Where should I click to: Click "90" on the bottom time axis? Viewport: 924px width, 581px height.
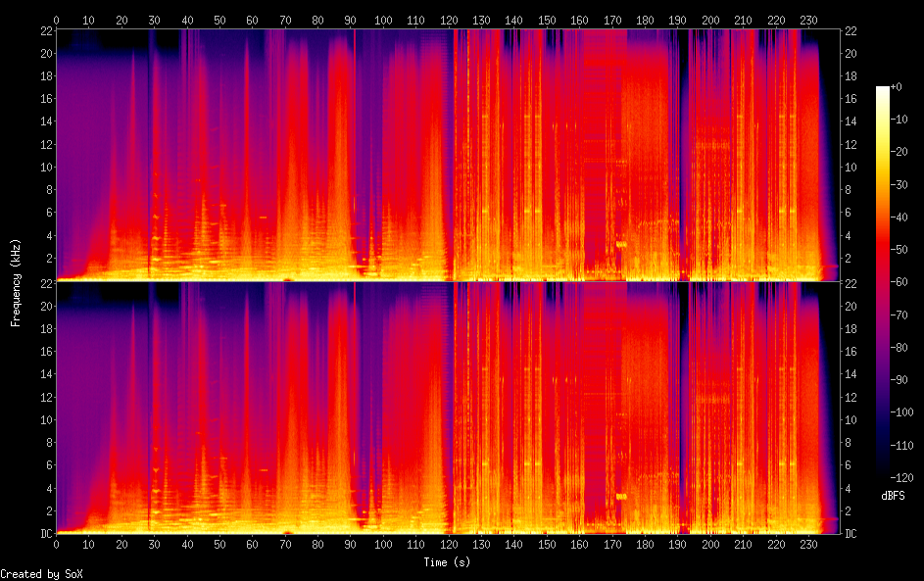pos(350,545)
